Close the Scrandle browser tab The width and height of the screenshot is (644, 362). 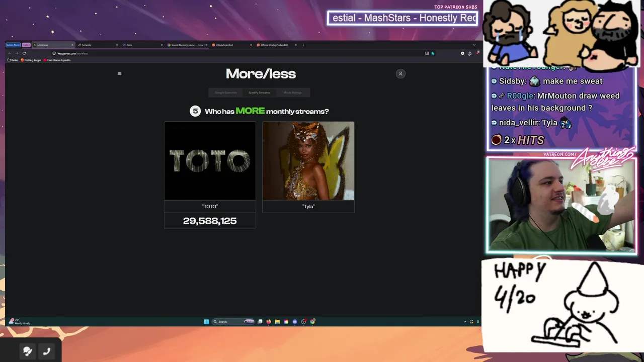117,45
